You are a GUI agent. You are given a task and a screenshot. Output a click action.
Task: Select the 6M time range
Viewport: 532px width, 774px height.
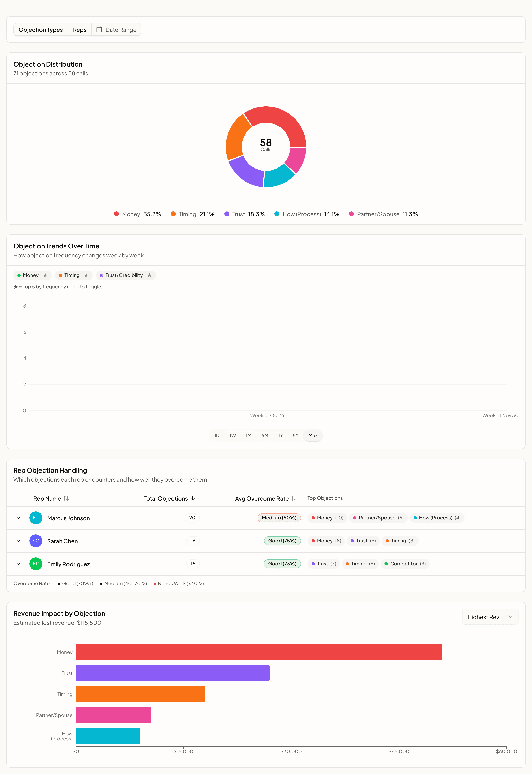tap(265, 435)
